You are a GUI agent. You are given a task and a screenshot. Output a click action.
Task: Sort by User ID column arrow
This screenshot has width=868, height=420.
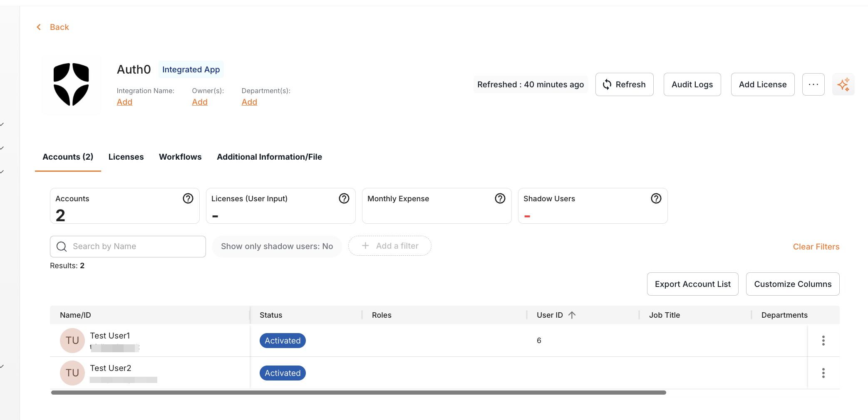coord(572,315)
